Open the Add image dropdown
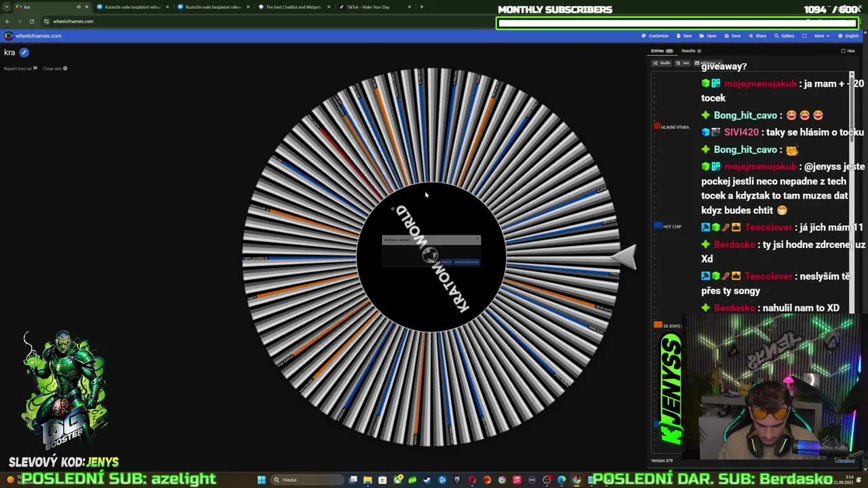This screenshot has height=488, width=868. (707, 63)
